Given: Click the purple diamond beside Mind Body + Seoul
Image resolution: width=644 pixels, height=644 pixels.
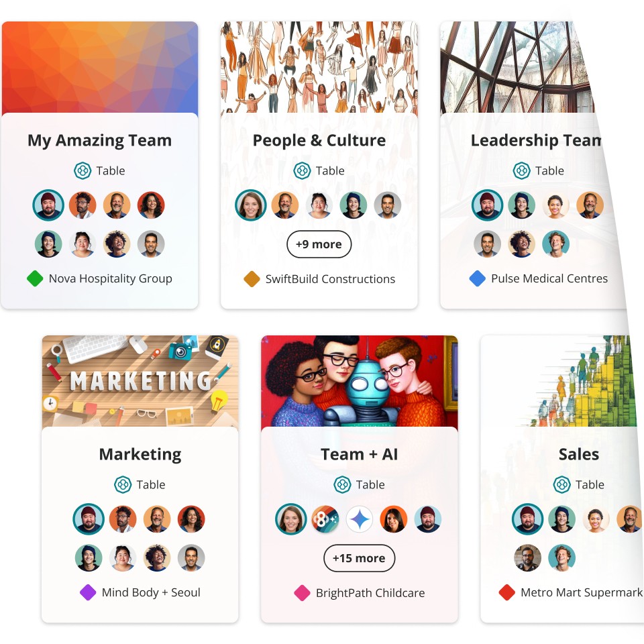Looking at the screenshot, I should [88, 592].
